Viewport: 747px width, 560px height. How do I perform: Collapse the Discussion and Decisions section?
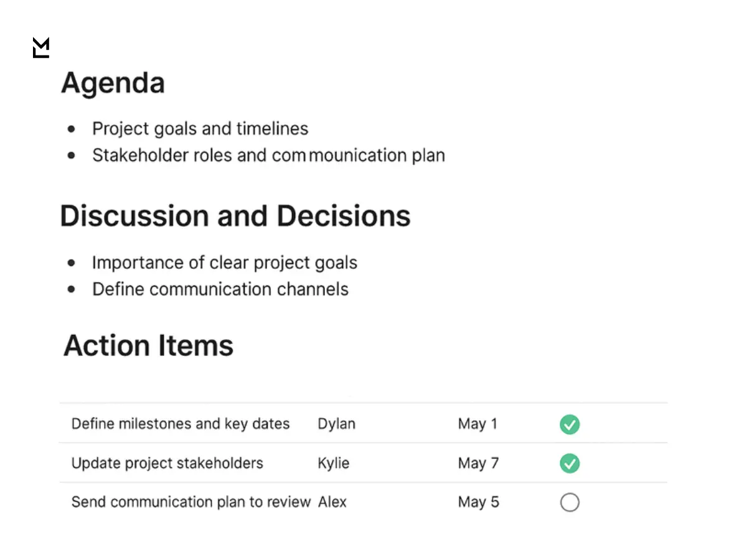point(235,216)
